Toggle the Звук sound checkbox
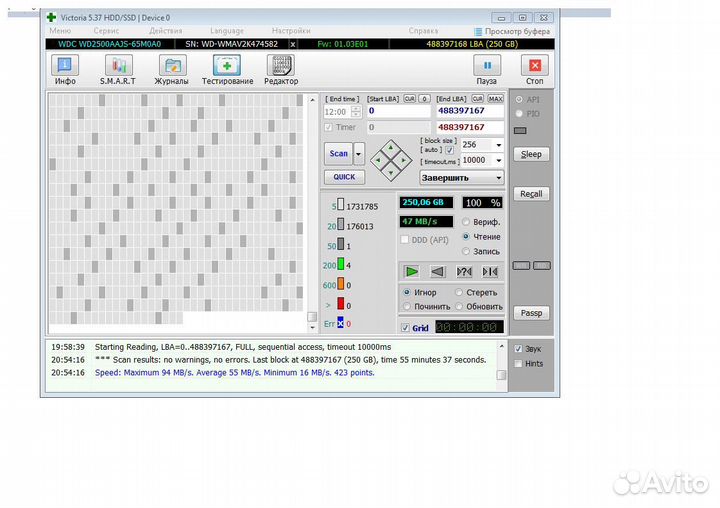Image resolution: width=720 pixels, height=508 pixels. pos(518,349)
